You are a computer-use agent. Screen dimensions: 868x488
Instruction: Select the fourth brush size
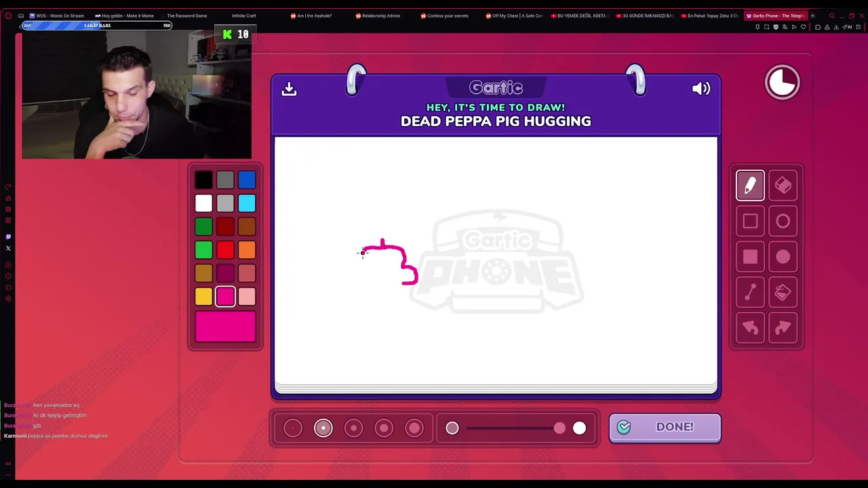384,428
